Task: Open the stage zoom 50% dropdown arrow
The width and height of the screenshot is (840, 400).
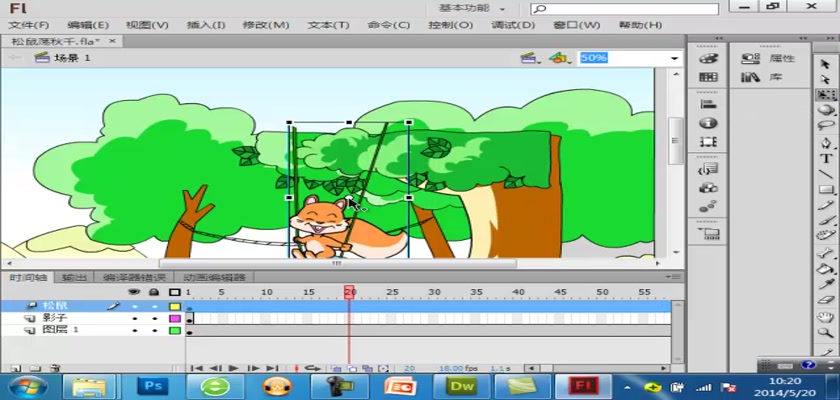Action: (674, 58)
